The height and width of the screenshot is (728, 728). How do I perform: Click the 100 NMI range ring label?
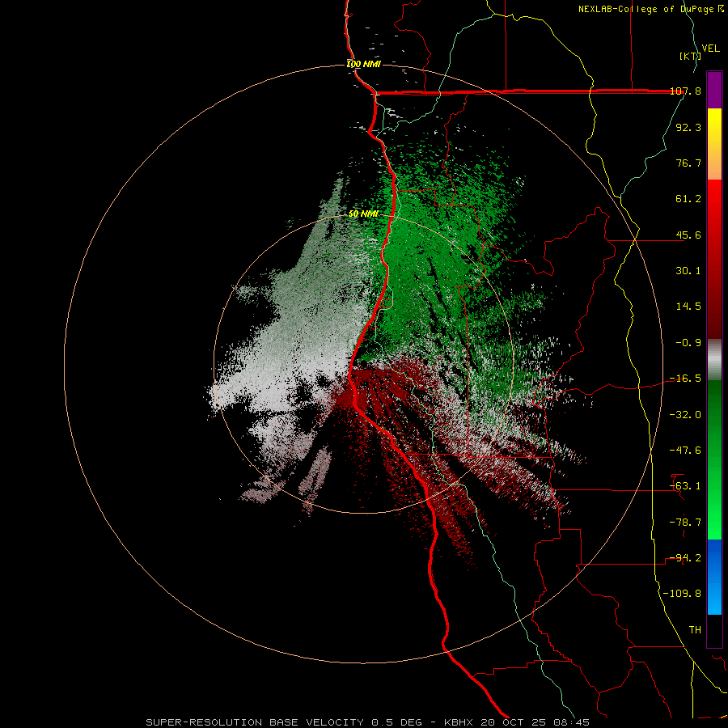[x=363, y=64]
